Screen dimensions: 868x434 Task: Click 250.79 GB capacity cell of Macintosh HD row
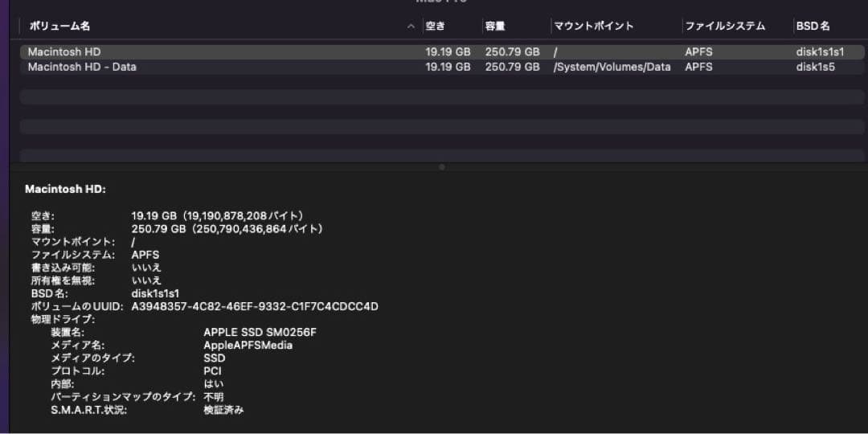click(512, 52)
